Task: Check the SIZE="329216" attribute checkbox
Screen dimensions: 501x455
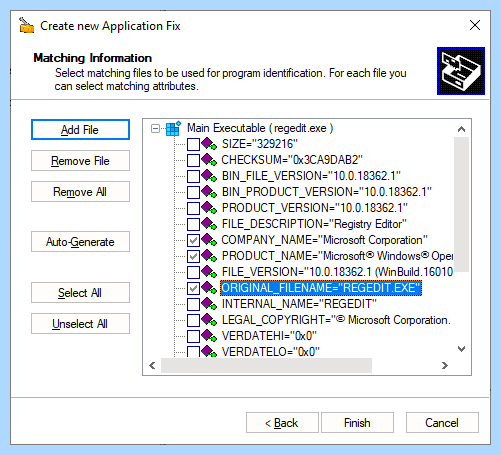Action: pos(193,144)
